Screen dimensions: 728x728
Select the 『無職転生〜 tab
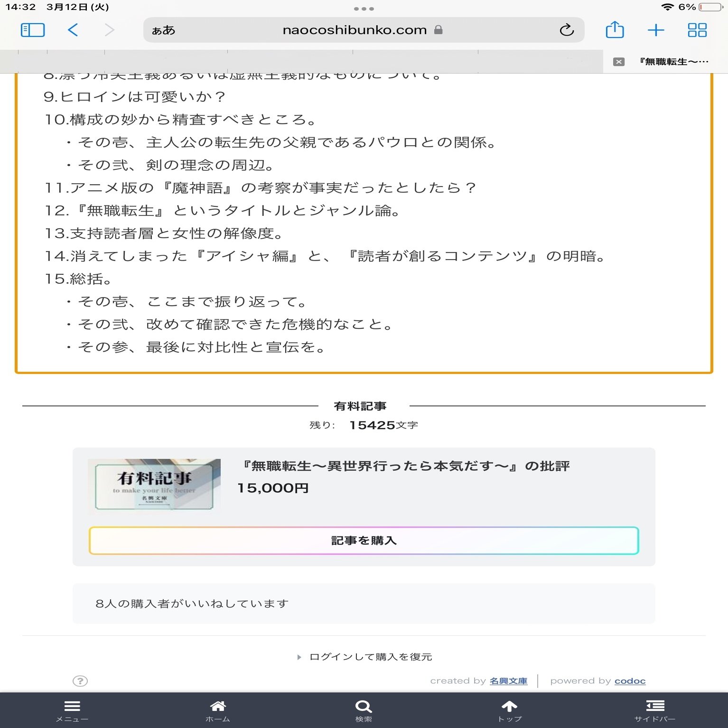[673, 62]
